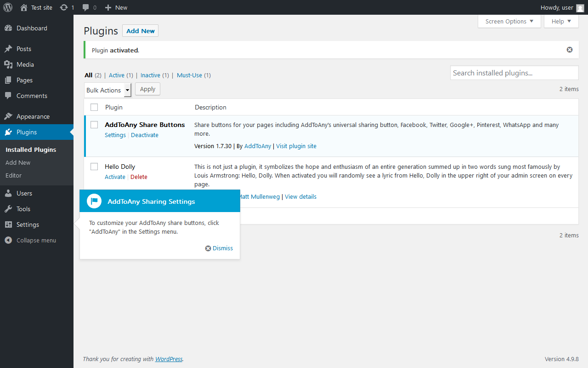Click the Dashboard gauge icon
This screenshot has width=588, height=368.
pyautogui.click(x=8, y=28)
